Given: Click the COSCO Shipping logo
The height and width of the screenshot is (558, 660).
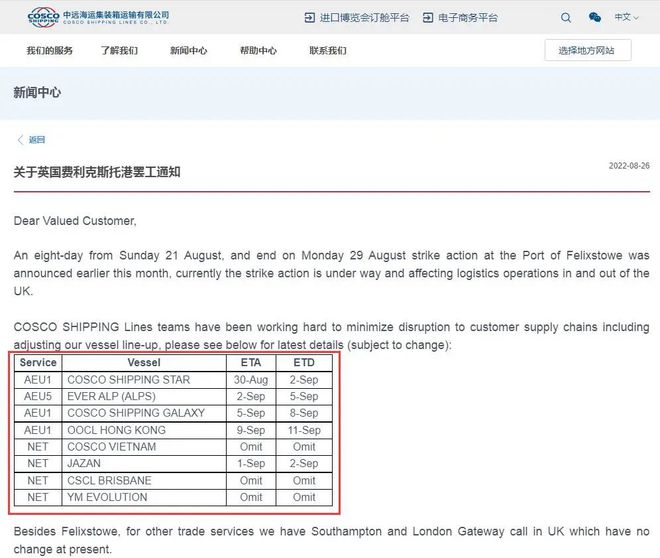Looking at the screenshot, I should coord(98,17).
